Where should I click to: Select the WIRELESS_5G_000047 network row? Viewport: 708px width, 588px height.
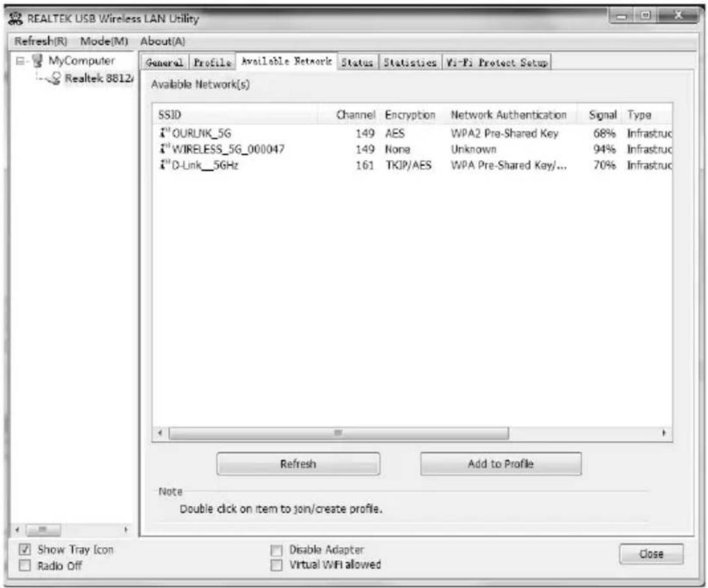pyautogui.click(x=412, y=149)
